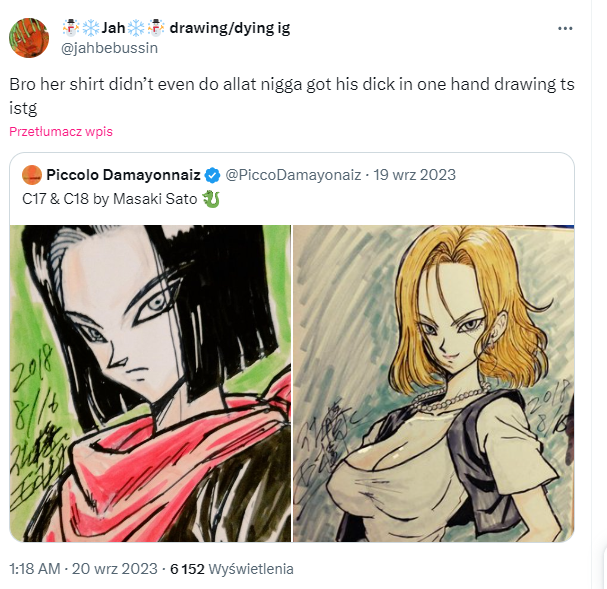Open the Jah drawing/dying ig display name
607x589 pixels.
click(x=176, y=28)
